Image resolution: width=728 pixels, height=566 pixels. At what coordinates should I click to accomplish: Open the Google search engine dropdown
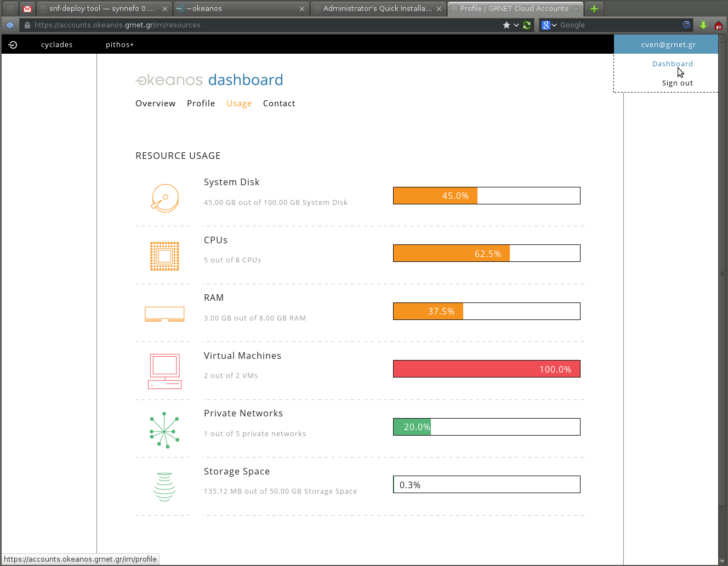tap(549, 25)
